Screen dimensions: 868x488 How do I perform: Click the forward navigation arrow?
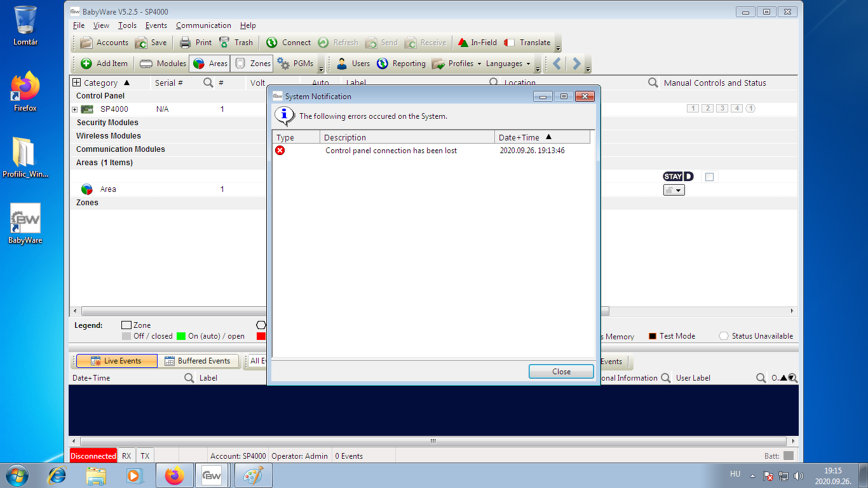576,64
